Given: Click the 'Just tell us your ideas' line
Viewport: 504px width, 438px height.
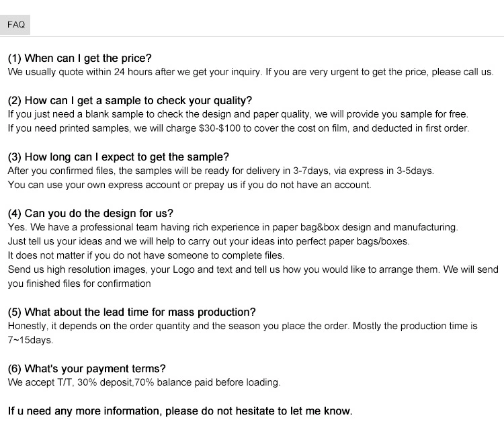Looking at the screenshot, I should pyautogui.click(x=208, y=241).
